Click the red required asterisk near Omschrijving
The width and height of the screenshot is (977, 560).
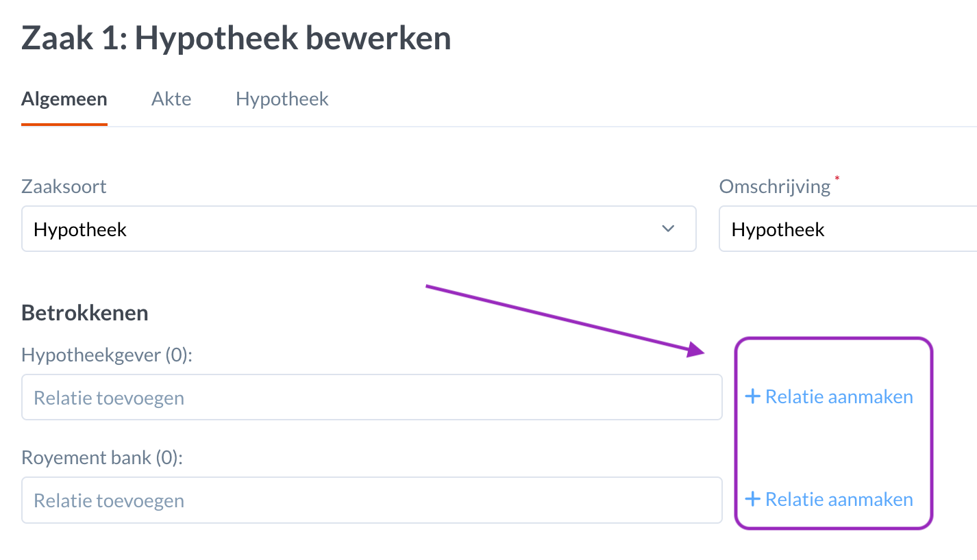tap(837, 179)
